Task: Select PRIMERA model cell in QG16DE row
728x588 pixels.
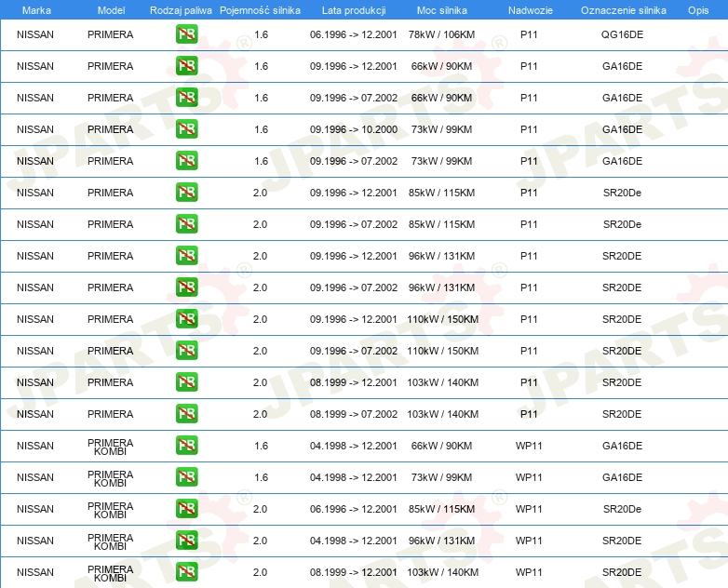Action: pyautogui.click(x=110, y=34)
